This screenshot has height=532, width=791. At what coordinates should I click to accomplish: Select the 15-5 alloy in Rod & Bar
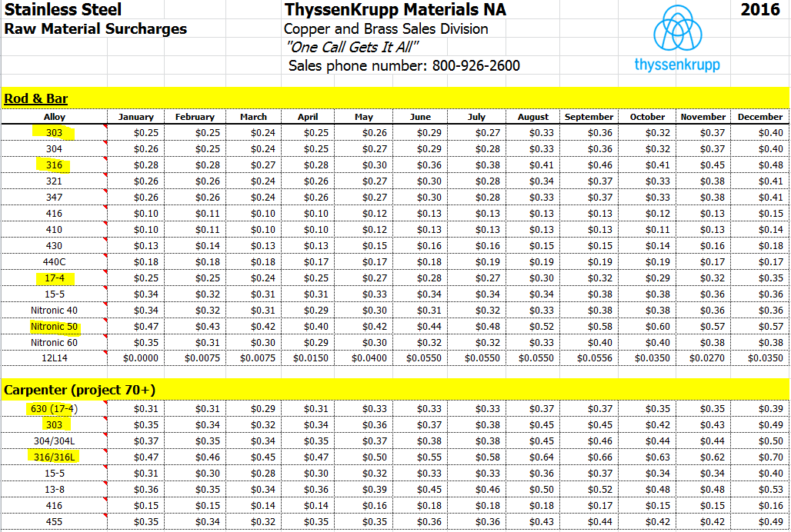tap(54, 294)
